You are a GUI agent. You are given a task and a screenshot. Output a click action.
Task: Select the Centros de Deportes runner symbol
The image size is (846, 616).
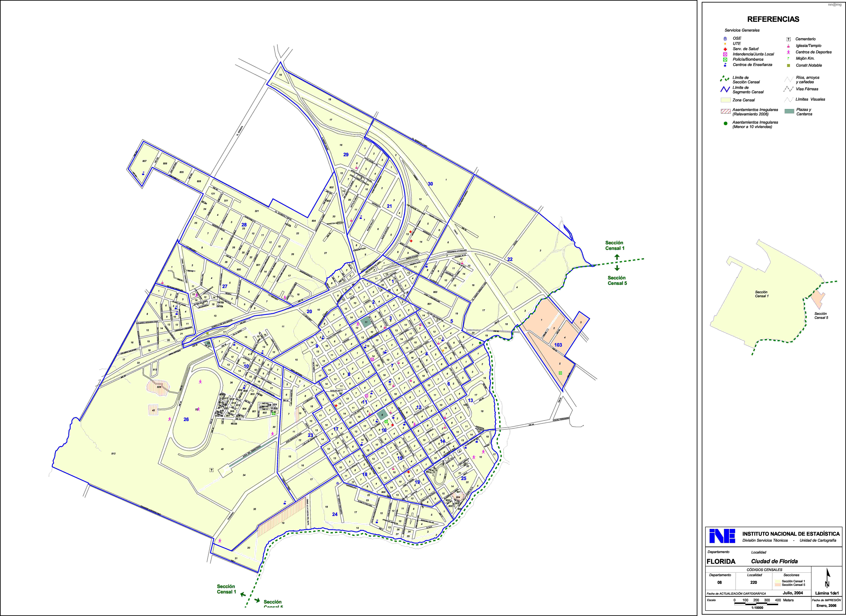[x=789, y=52]
